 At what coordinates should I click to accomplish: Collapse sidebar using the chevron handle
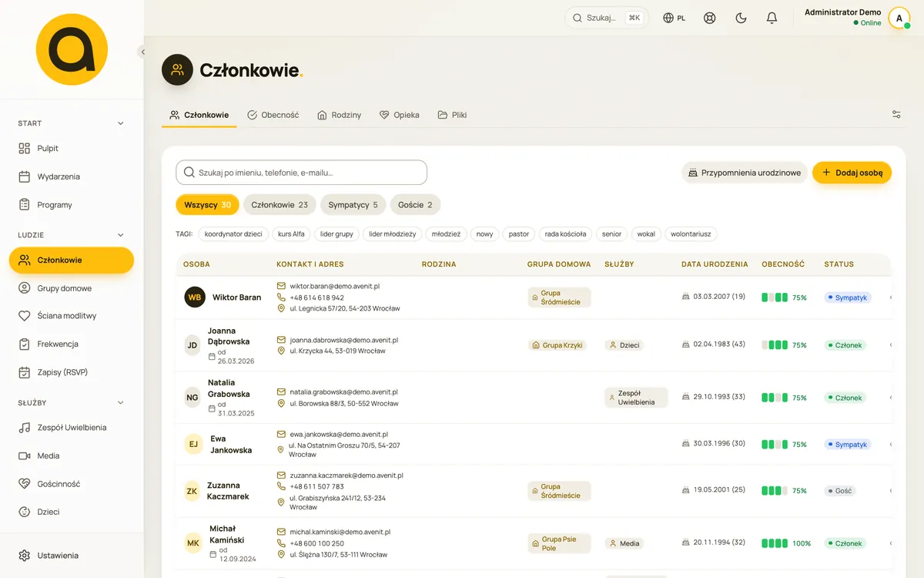pyautogui.click(x=142, y=52)
